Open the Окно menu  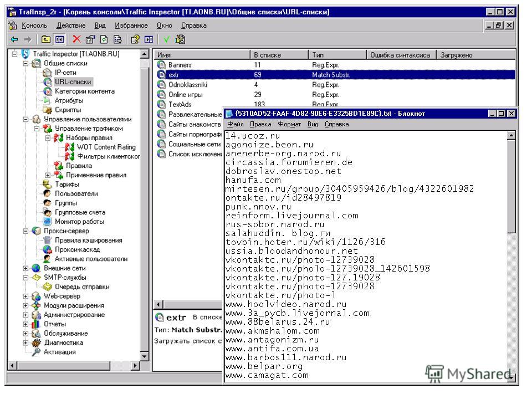pos(165,25)
